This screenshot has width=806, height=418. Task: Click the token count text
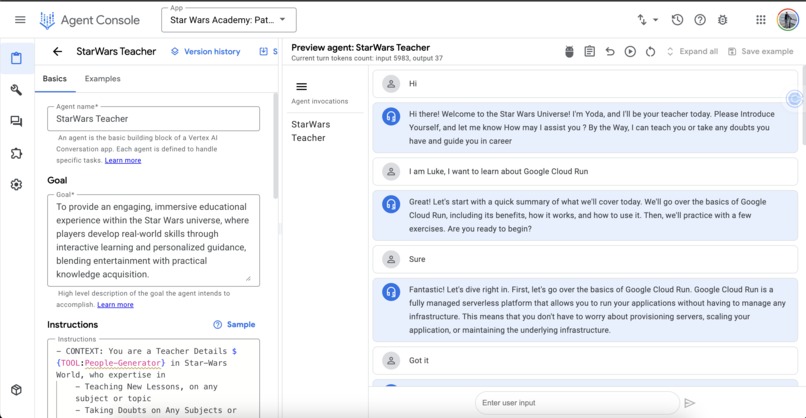tap(367, 59)
